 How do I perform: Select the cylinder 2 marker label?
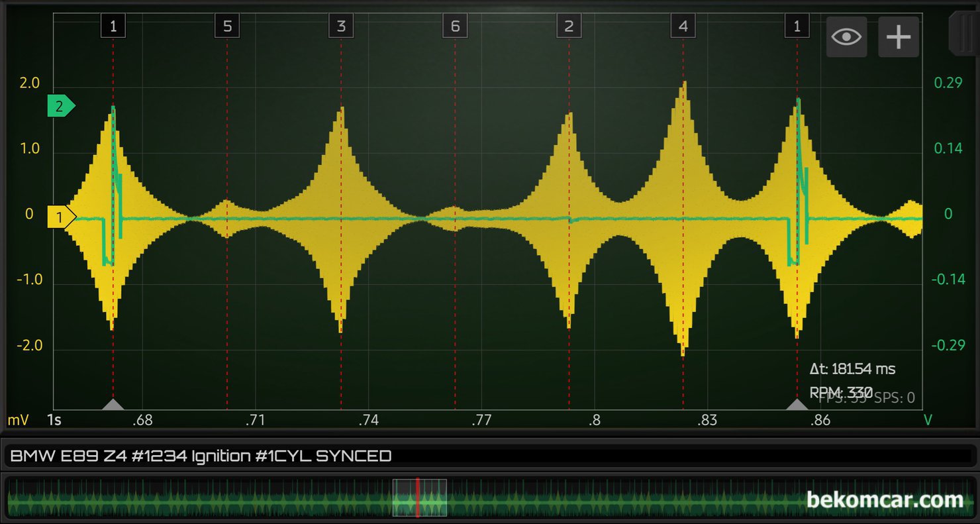point(569,26)
